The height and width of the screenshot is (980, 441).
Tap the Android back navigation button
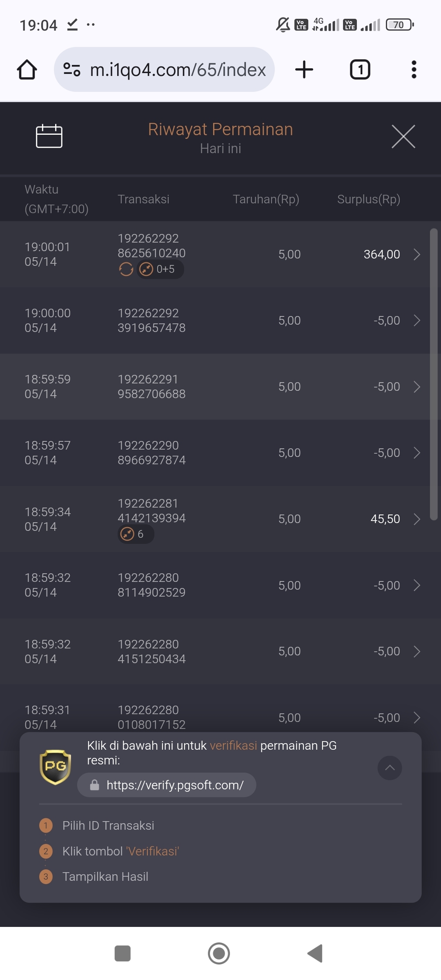[315, 953]
